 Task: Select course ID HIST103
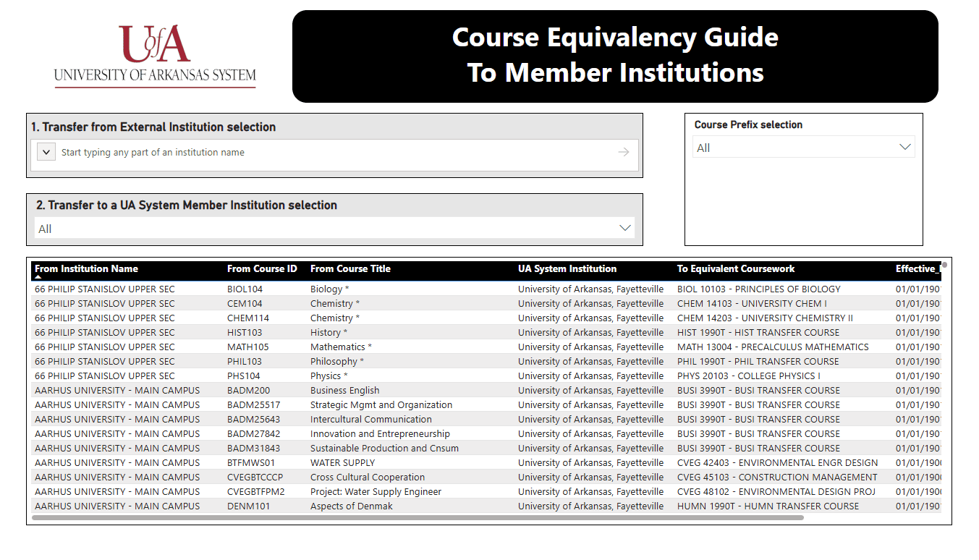pos(245,332)
